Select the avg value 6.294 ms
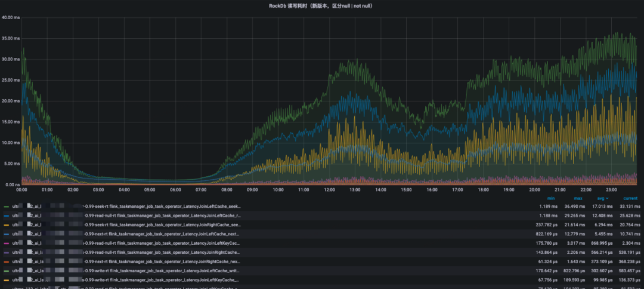The width and height of the screenshot is (644, 289). pyautogui.click(x=603, y=225)
